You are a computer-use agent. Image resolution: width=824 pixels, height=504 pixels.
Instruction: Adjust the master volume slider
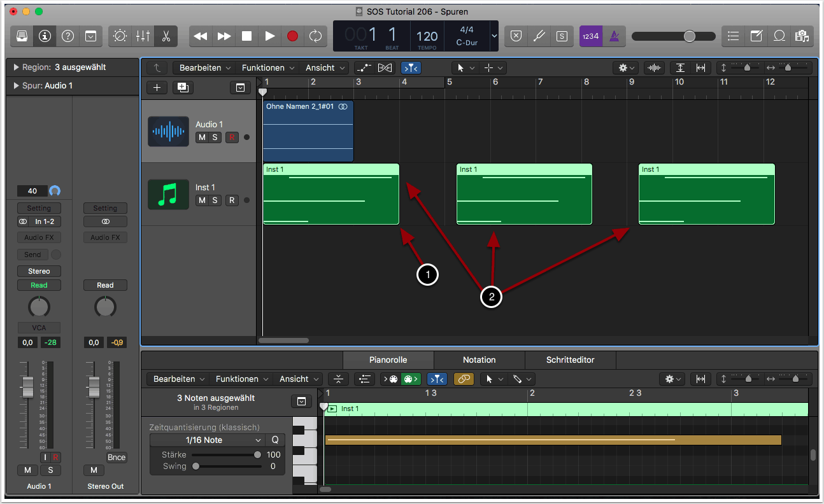tap(689, 36)
